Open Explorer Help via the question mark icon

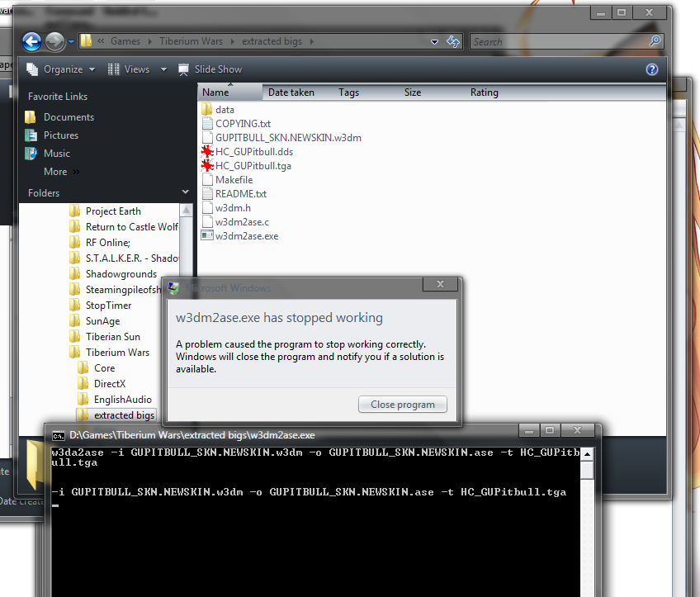coord(652,69)
